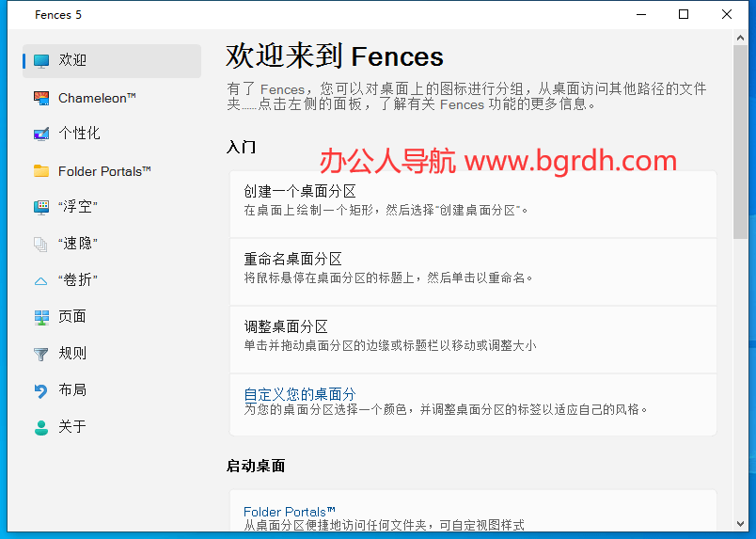Click the 自定义您的桌面分 link
The image size is (756, 539).
[300, 394]
